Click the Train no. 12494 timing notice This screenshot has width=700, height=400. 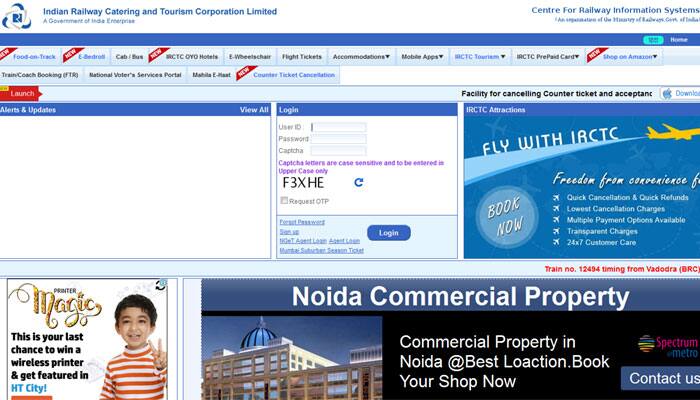click(x=622, y=269)
